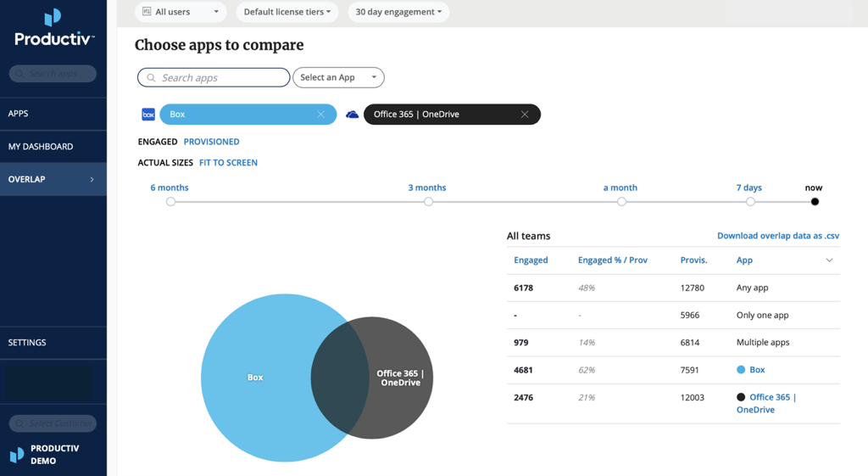868x476 pixels.
Task: Download overlap data as .csv
Action: click(x=778, y=236)
